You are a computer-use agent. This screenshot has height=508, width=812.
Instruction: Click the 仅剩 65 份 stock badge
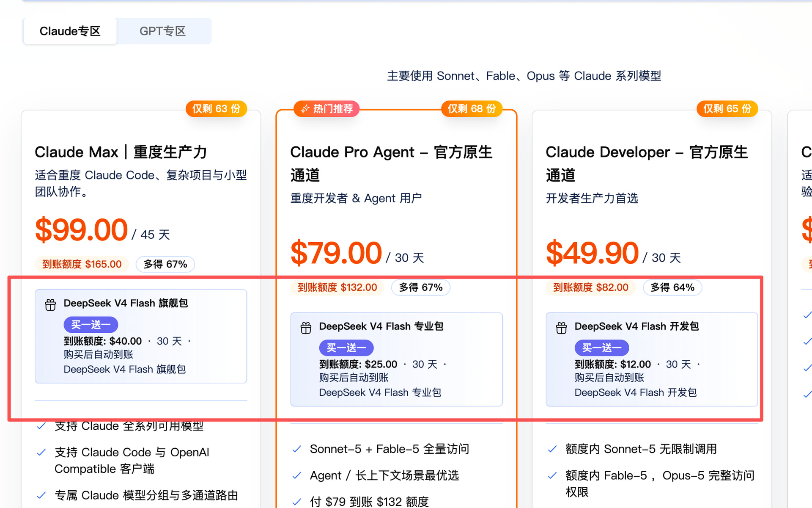[727, 109]
